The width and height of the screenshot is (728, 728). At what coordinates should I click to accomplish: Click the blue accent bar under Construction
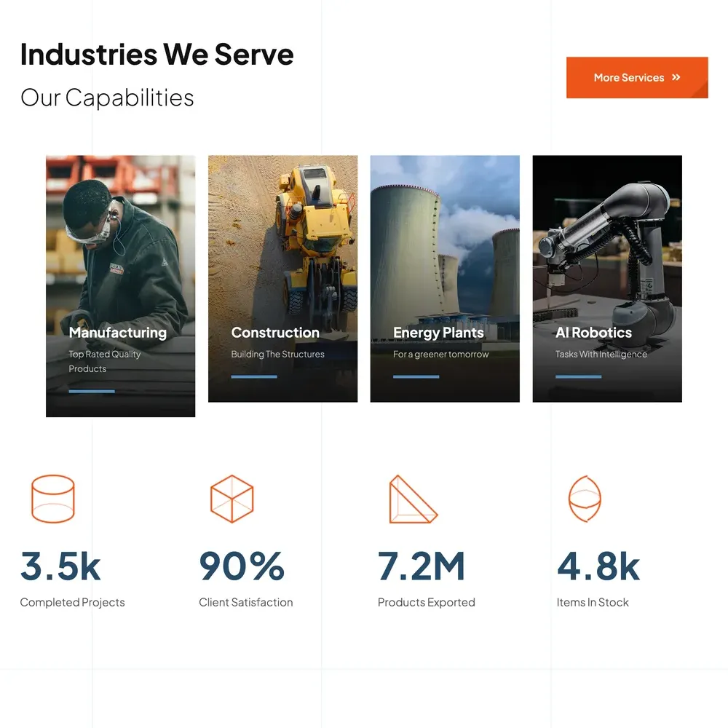point(254,377)
